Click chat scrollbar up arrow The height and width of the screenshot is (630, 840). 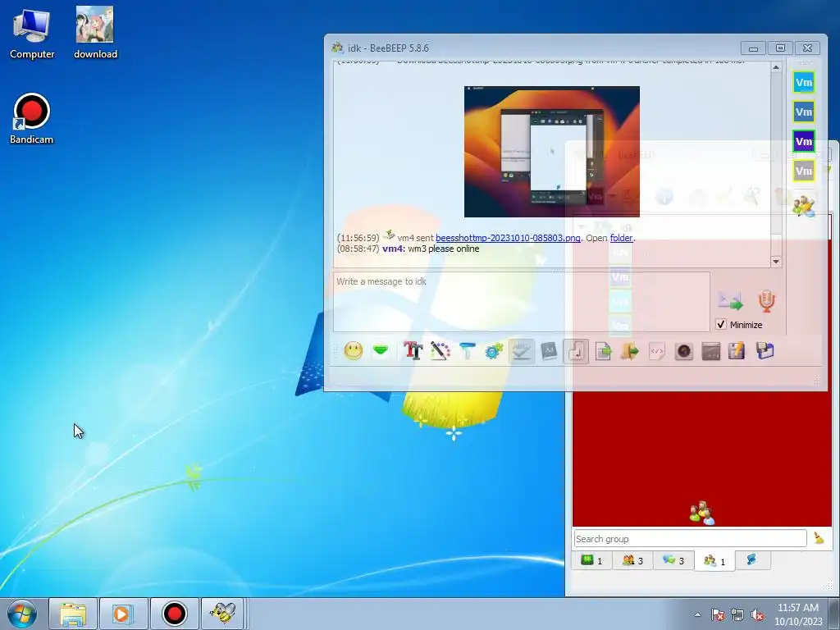pyautogui.click(x=776, y=67)
